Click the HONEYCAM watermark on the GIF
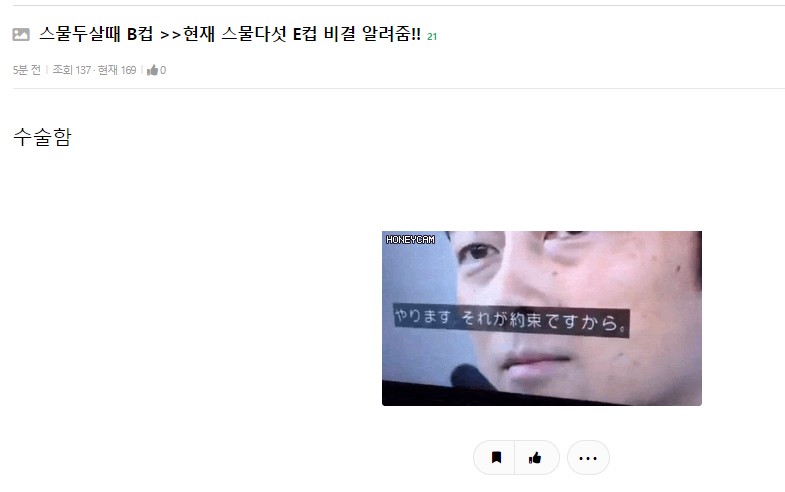 coord(410,240)
